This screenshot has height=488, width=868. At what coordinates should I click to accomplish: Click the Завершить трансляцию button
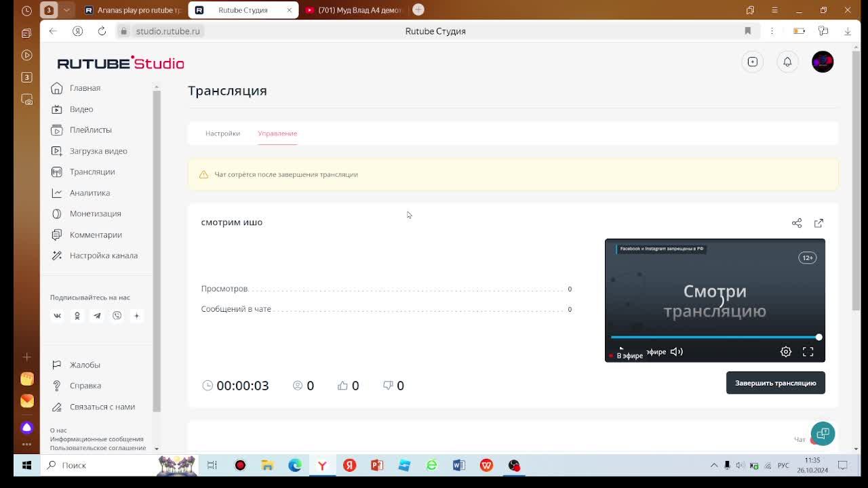pyautogui.click(x=775, y=383)
